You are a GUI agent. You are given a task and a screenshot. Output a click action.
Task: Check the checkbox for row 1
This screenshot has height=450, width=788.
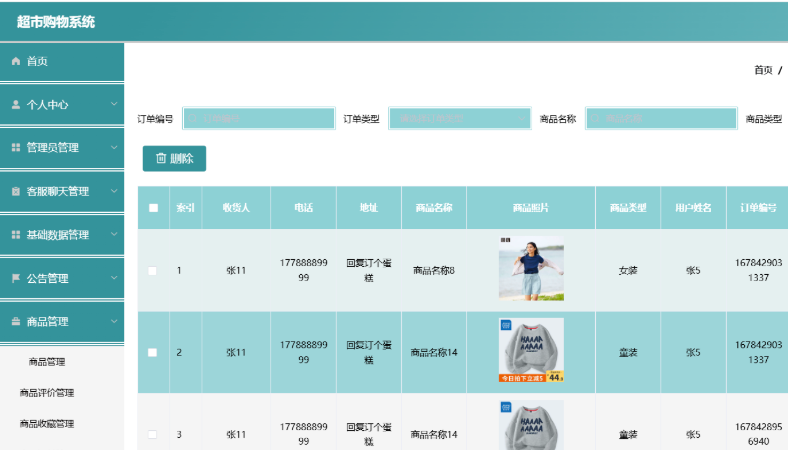coord(153,270)
